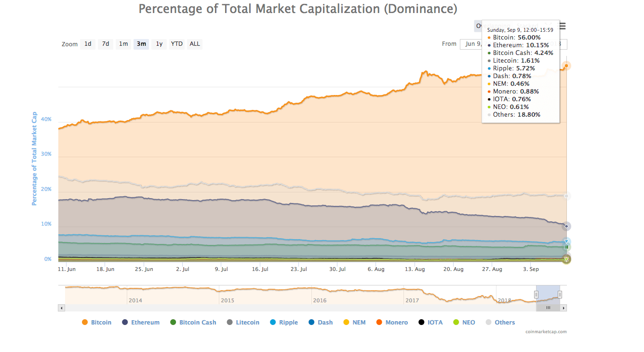The image size is (644, 352).
Task: Click navigator scrollbar thumb
Action: [548, 308]
